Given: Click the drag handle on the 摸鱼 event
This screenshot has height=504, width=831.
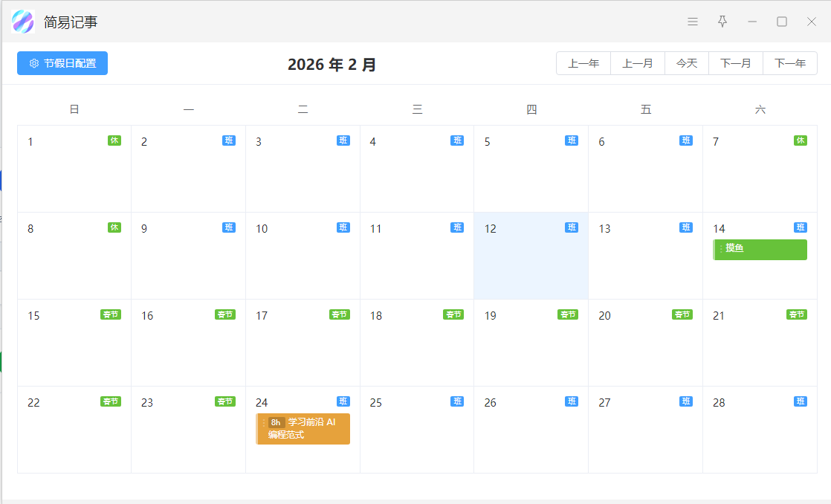Looking at the screenshot, I should (x=720, y=249).
